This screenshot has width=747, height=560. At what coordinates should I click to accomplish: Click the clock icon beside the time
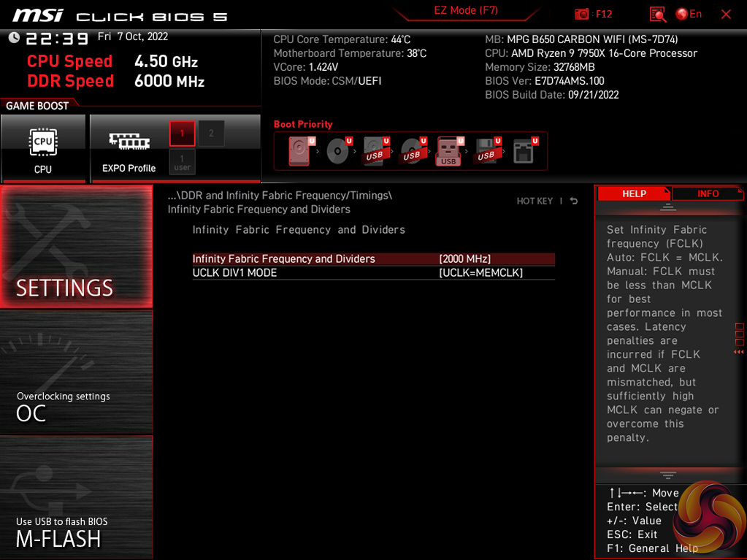(14, 37)
